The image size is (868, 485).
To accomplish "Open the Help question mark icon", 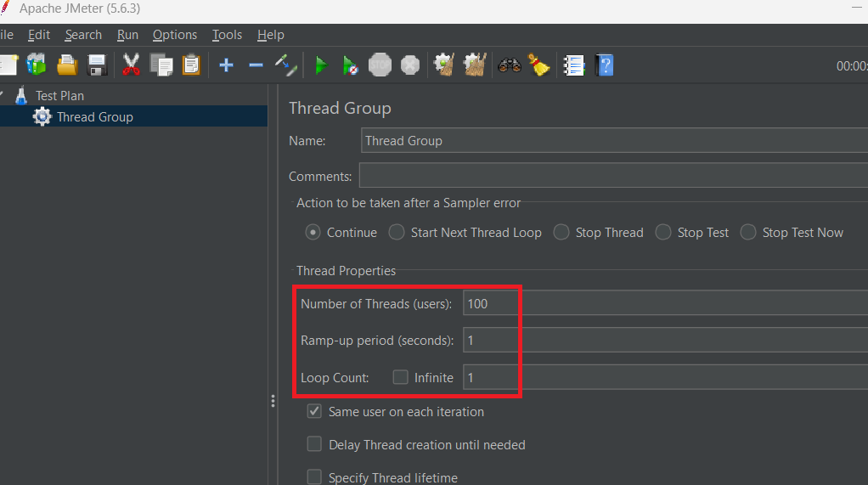I will [x=605, y=65].
